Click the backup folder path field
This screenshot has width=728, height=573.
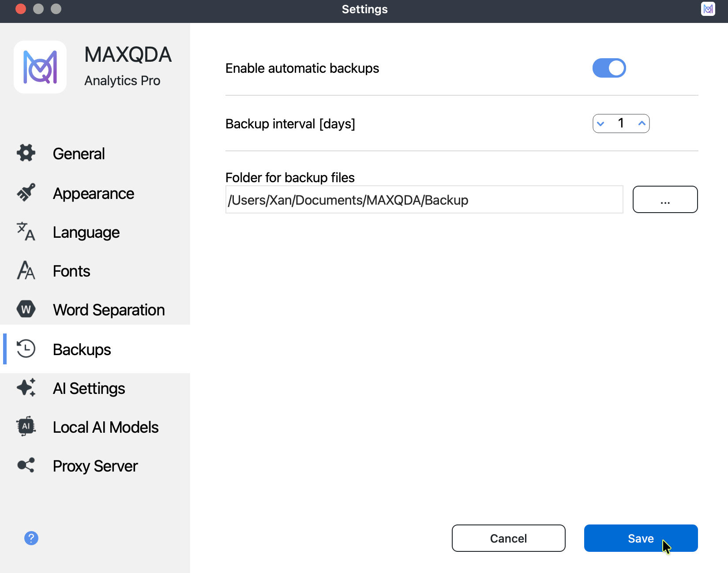click(x=424, y=199)
